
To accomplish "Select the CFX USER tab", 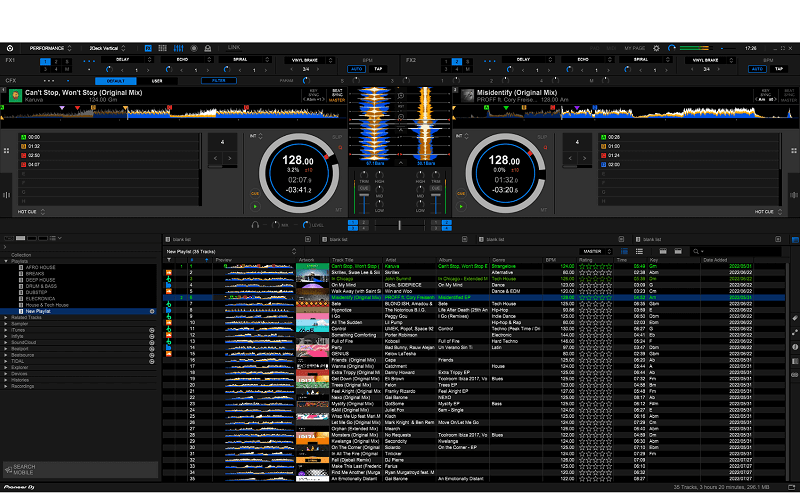I will pos(157,81).
